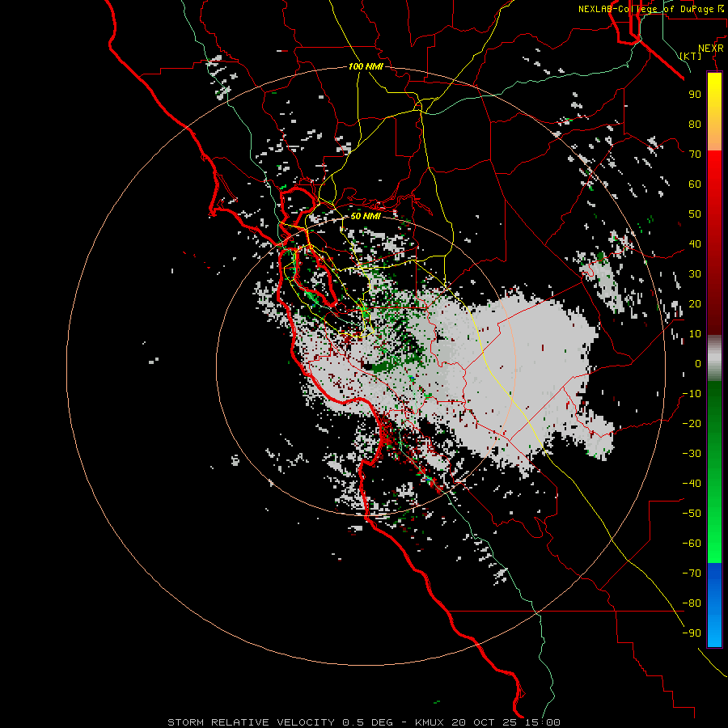Click the KMUX 20 OCT 25 15:00 timestamp

click(488, 722)
